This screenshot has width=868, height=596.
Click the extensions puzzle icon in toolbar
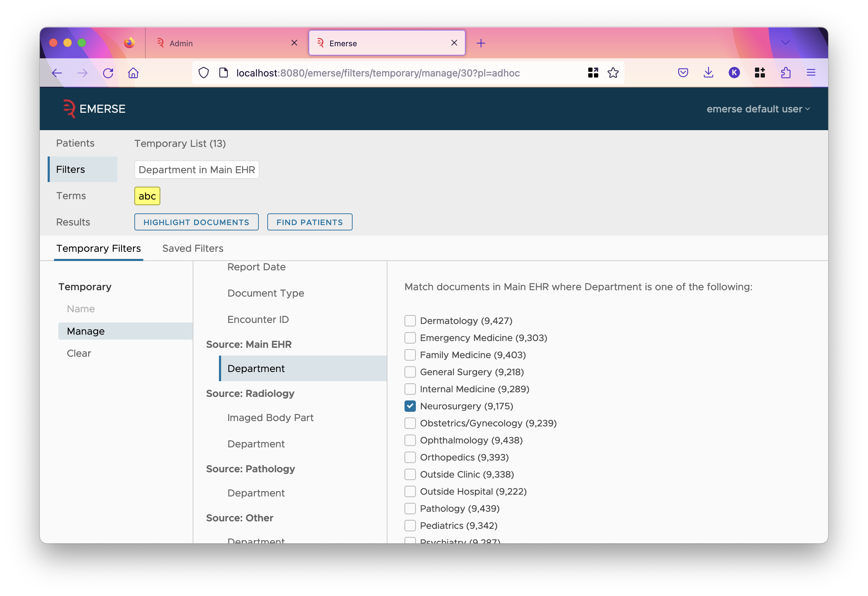[x=786, y=73]
